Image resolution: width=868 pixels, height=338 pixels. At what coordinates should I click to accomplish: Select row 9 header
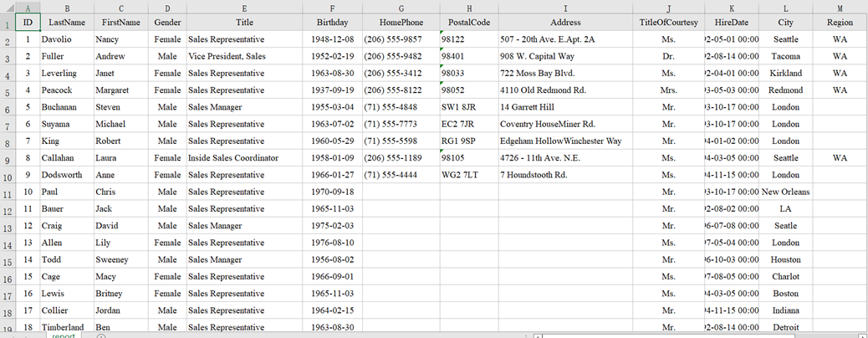coord(8,157)
